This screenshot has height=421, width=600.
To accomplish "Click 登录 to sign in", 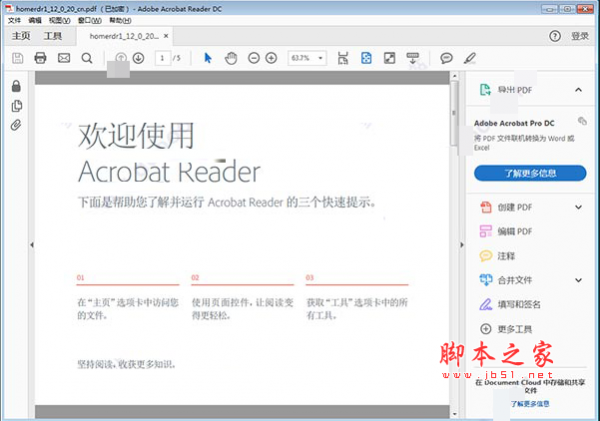I will tap(579, 36).
